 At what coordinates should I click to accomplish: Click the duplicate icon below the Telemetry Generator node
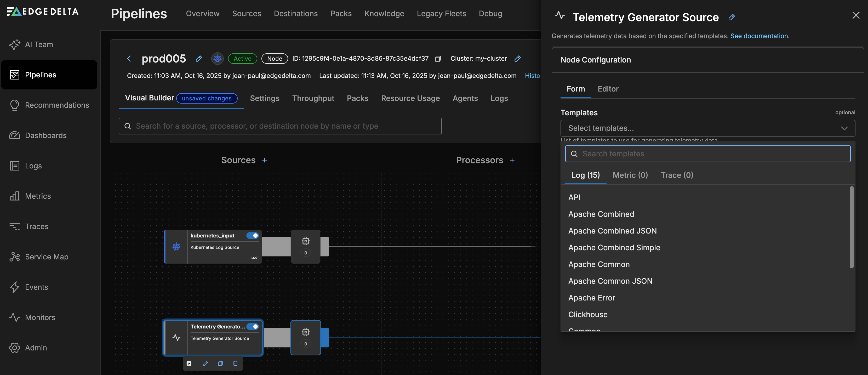[x=220, y=363]
